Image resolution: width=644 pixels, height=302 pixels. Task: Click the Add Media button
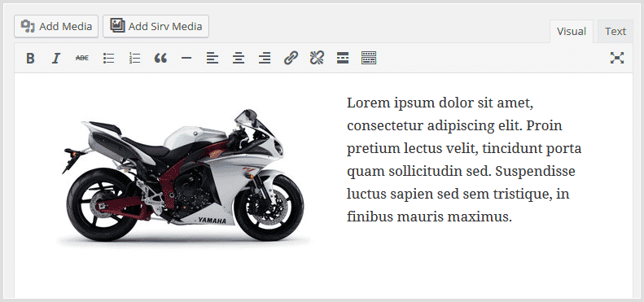pos(56,26)
